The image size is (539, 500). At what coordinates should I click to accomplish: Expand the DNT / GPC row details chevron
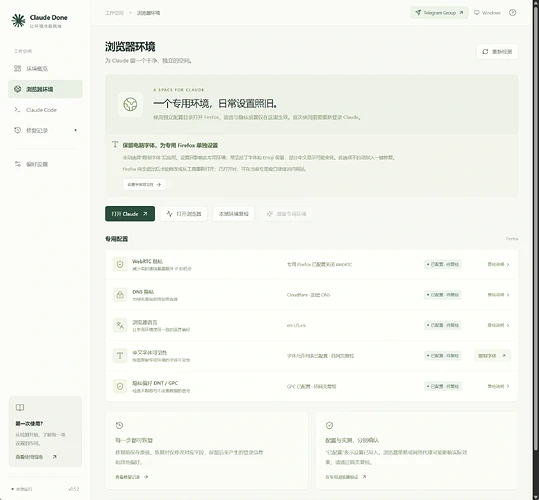point(498,386)
